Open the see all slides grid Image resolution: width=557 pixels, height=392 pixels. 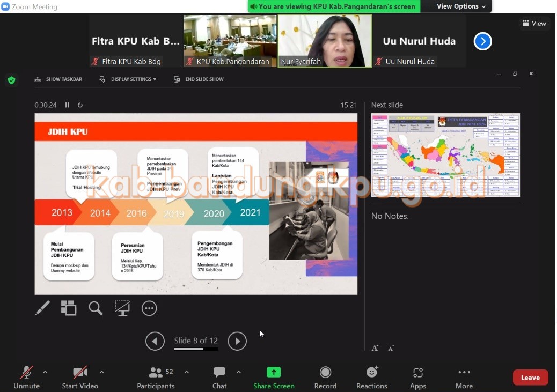[69, 308]
